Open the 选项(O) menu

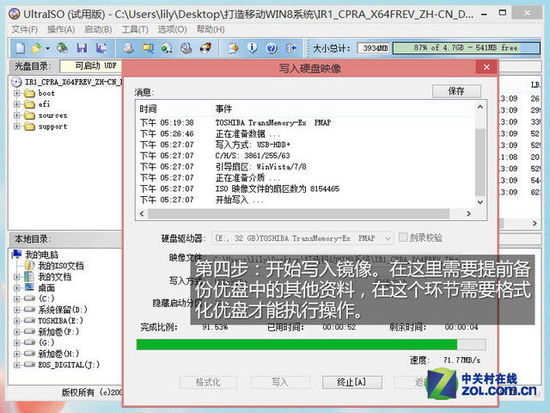tap(172, 29)
